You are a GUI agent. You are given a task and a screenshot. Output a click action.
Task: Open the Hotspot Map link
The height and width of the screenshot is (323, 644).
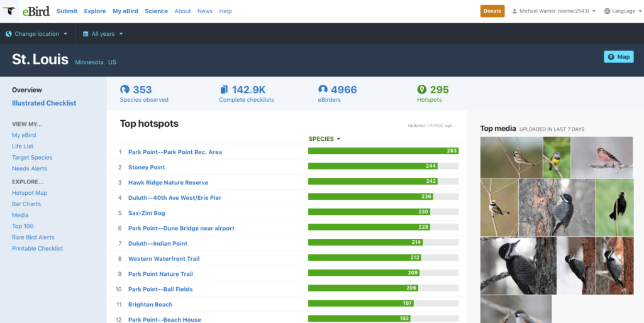pos(30,192)
